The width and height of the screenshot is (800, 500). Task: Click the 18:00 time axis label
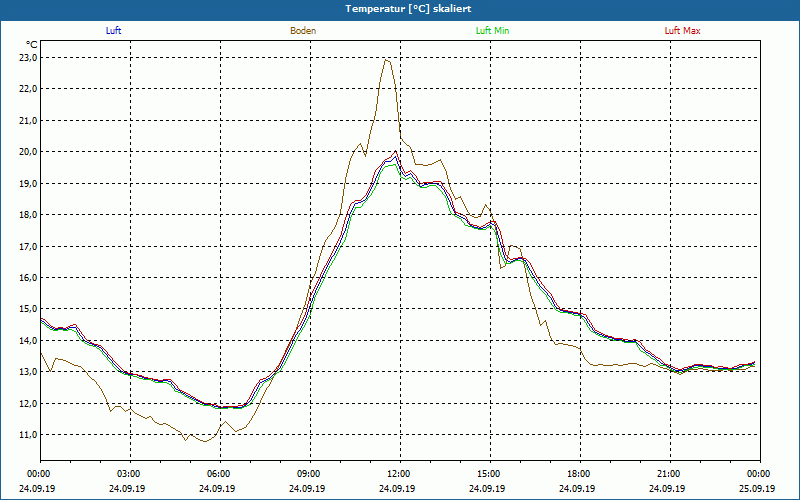[x=580, y=474]
